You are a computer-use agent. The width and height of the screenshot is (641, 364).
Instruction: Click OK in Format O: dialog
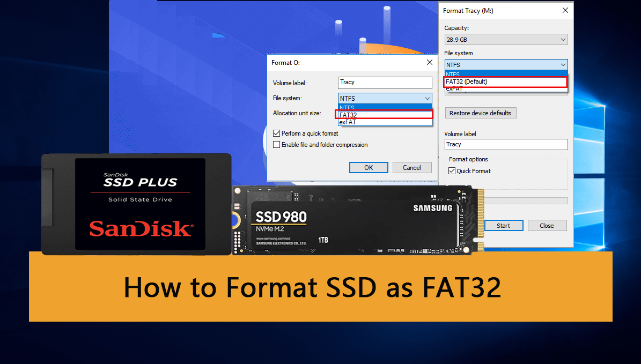click(369, 167)
